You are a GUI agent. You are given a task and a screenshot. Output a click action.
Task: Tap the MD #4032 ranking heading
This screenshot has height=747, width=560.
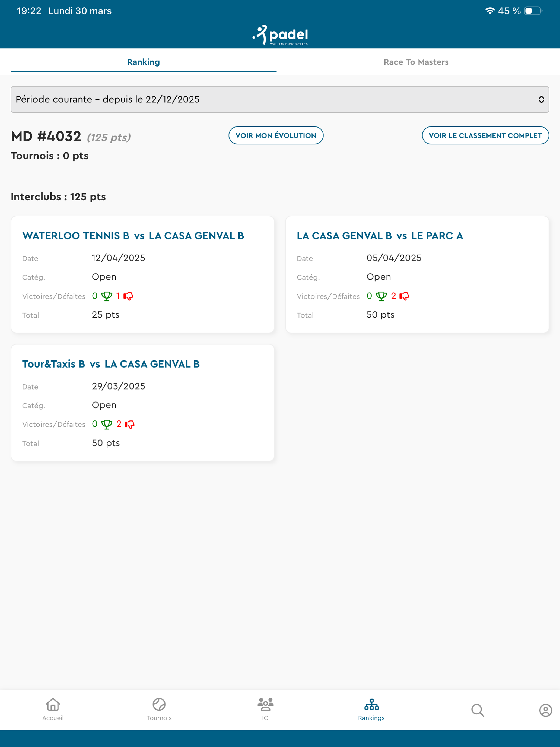(x=46, y=137)
